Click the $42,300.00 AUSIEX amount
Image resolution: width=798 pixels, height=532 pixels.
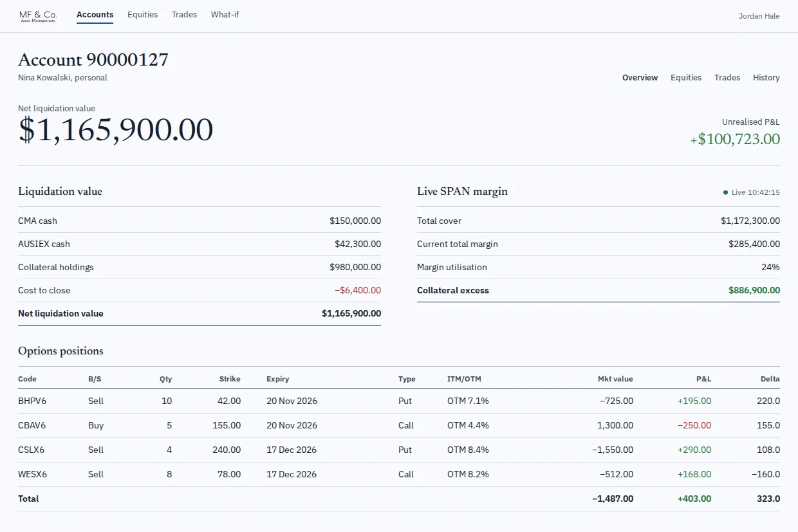click(x=358, y=244)
